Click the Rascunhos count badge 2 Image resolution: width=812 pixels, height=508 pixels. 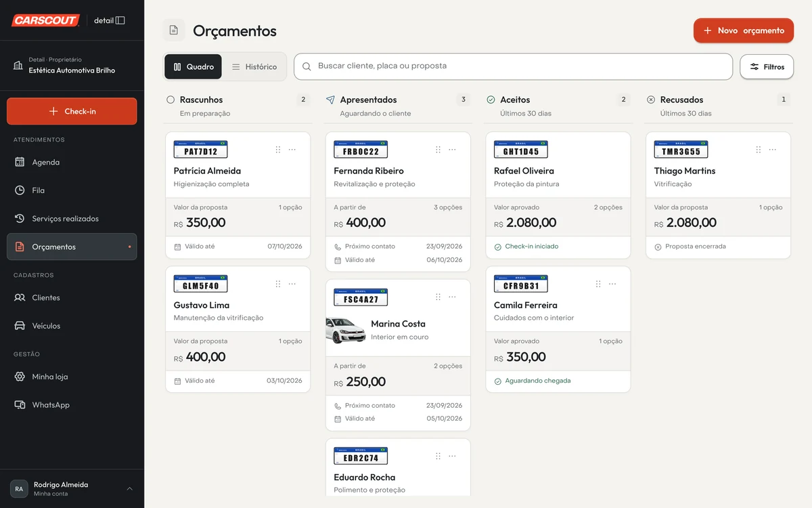click(x=303, y=100)
